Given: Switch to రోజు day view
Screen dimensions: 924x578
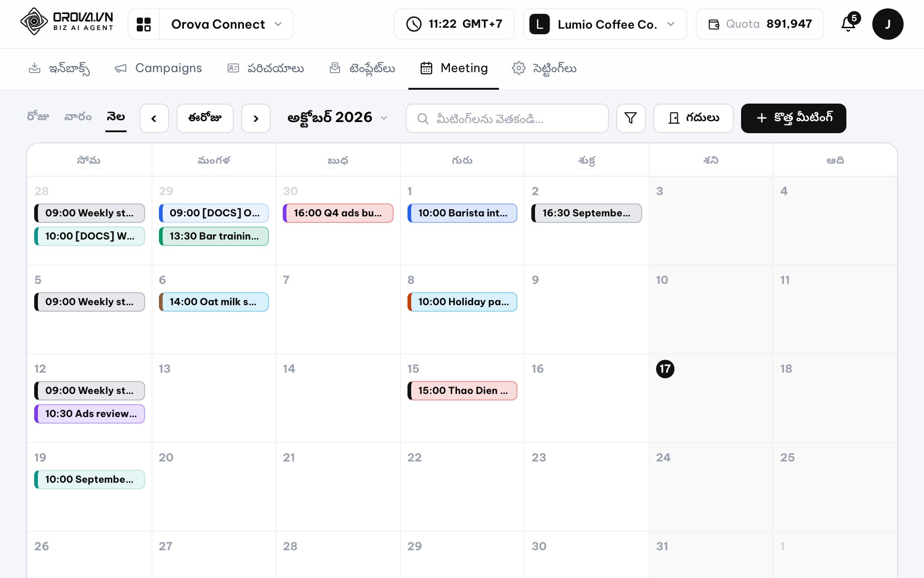Looking at the screenshot, I should (38, 117).
